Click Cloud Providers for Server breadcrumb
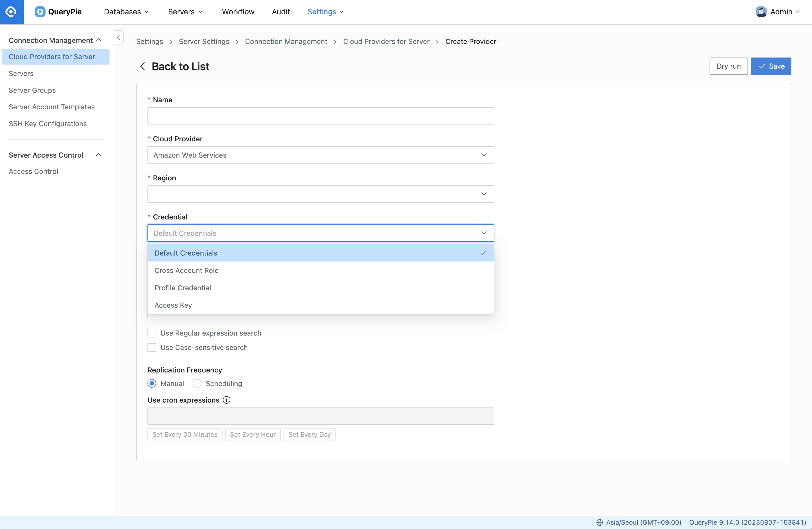The height and width of the screenshot is (529, 812). point(386,41)
